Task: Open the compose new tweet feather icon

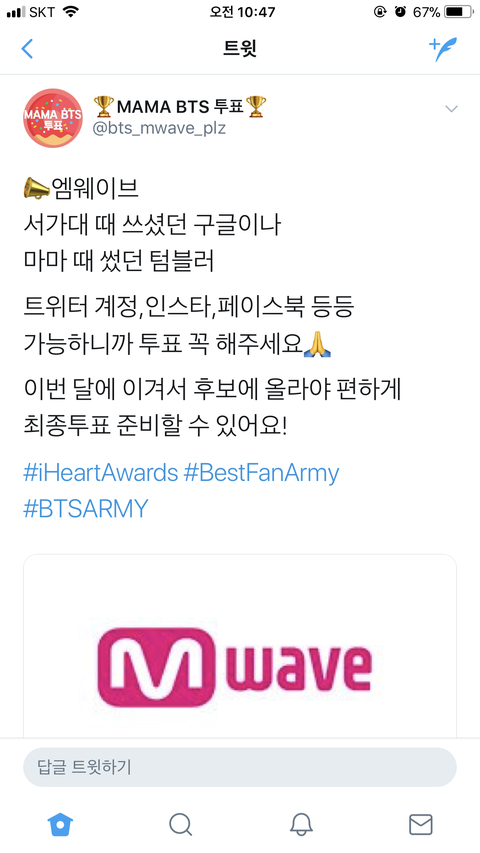Action: click(443, 49)
